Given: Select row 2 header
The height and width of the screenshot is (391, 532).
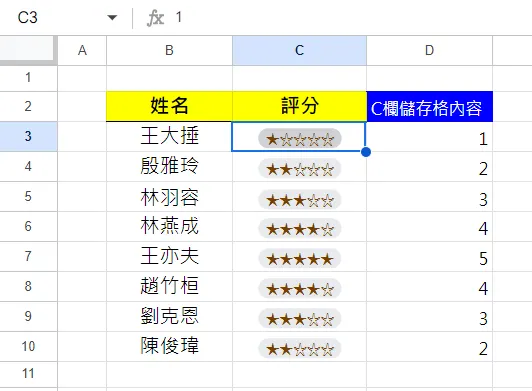Looking at the screenshot, I should click(28, 106).
